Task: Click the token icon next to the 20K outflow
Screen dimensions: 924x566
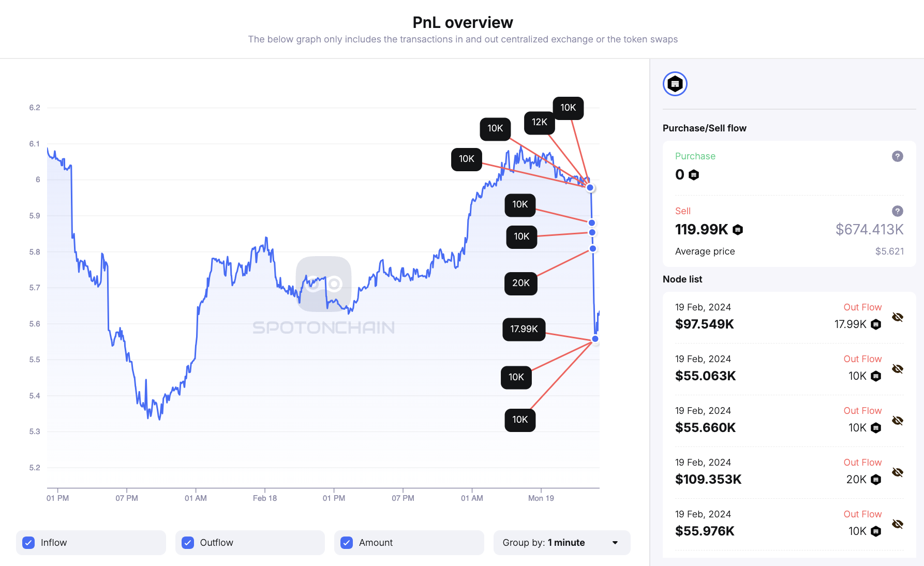Action: (x=875, y=480)
